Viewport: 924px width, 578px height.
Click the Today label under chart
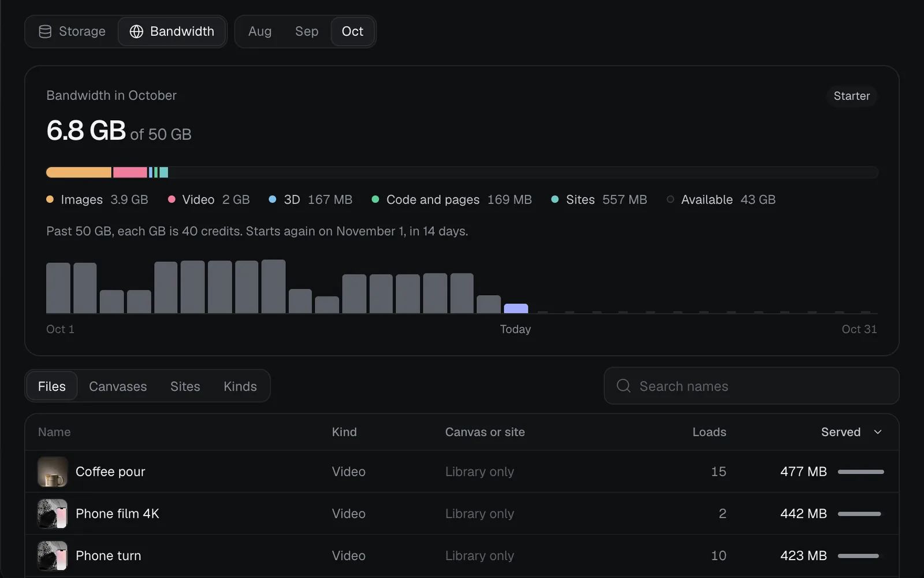coord(516,329)
